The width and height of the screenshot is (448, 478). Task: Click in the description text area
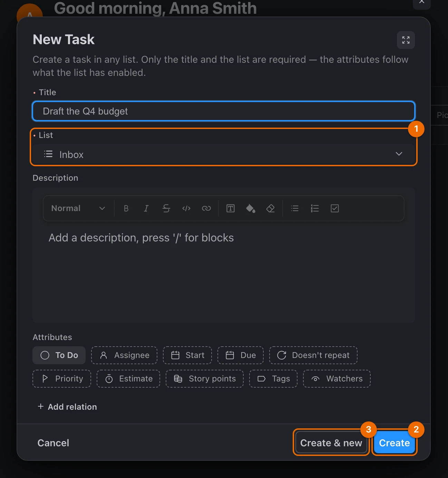click(x=224, y=272)
